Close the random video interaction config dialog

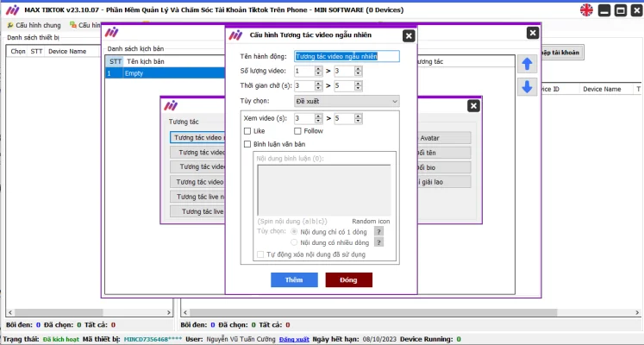coord(408,35)
